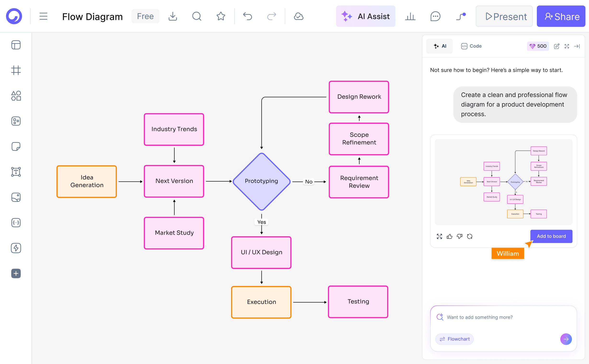Select the kanban card tool in sidebar
Viewport: 589px width, 364px height.
[x=16, y=121]
